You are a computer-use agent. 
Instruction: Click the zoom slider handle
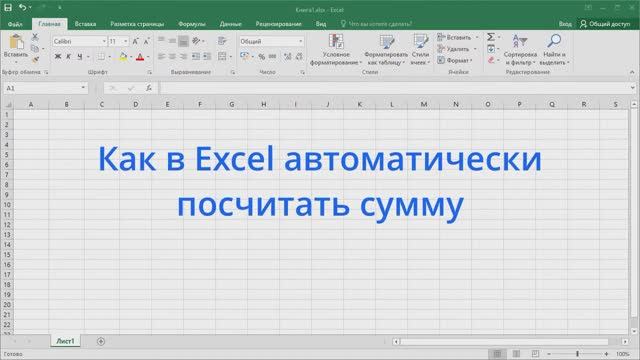[x=578, y=354]
